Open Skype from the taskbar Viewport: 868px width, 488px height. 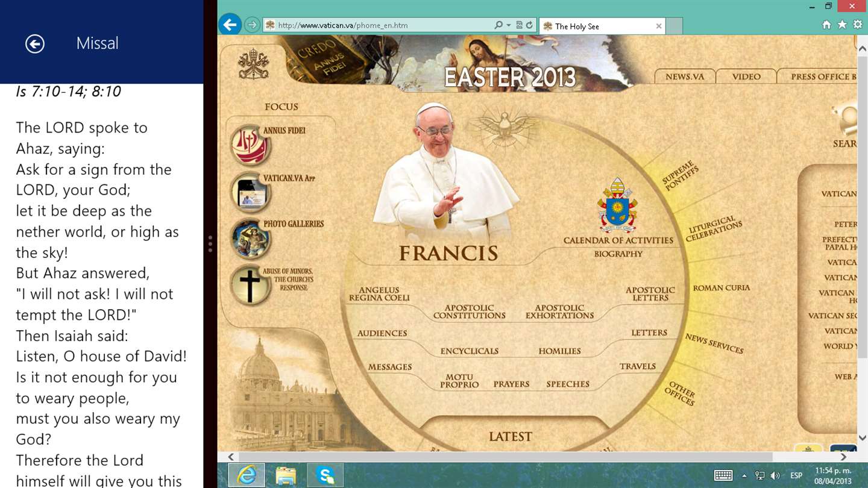(325, 475)
